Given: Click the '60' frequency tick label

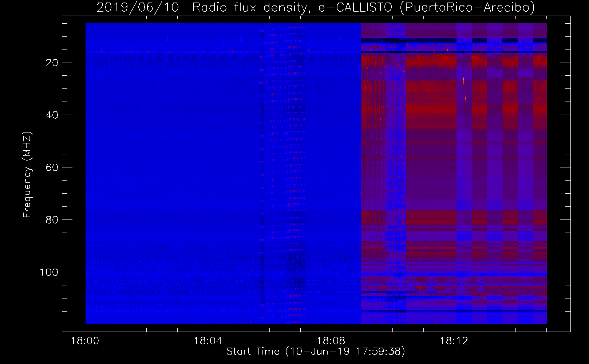Looking at the screenshot, I should 52,168.
